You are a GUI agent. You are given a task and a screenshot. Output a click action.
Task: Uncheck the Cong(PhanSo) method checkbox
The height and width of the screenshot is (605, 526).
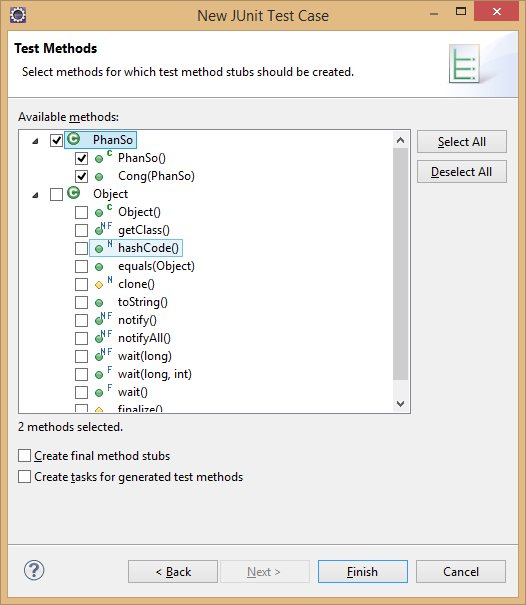pyautogui.click(x=81, y=176)
